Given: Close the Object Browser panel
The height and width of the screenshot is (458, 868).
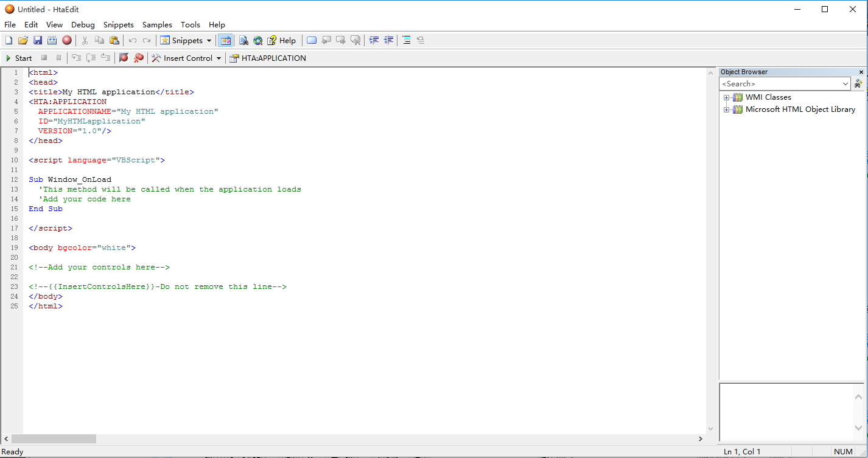Looking at the screenshot, I should point(861,72).
